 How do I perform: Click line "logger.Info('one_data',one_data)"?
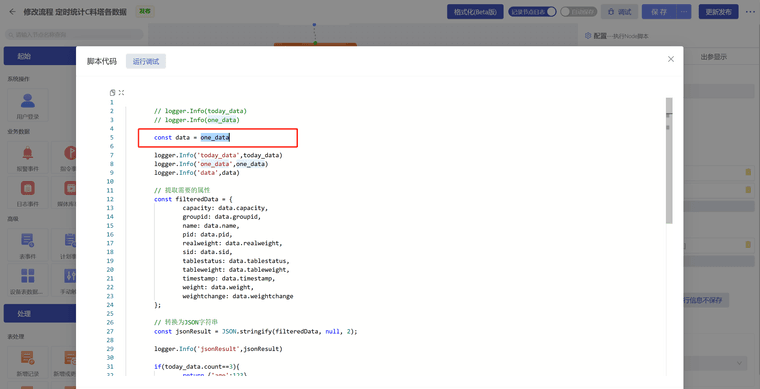click(211, 164)
